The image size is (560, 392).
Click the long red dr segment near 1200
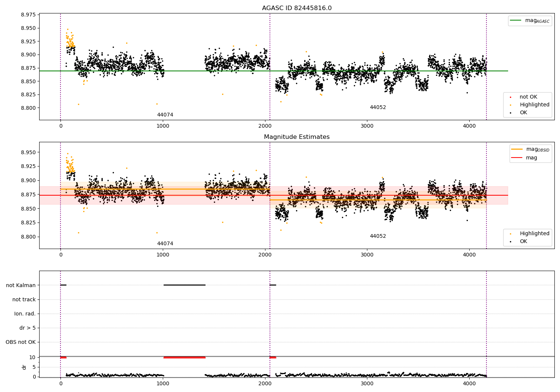tap(184, 357)
